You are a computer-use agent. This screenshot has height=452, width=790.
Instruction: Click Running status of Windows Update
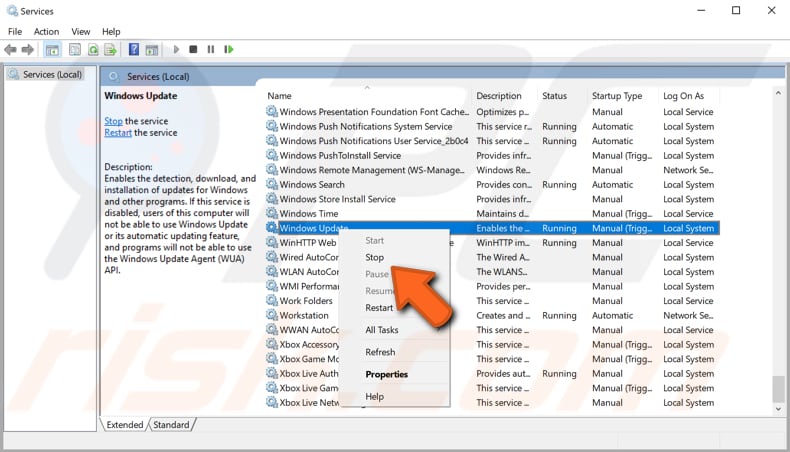pos(559,228)
